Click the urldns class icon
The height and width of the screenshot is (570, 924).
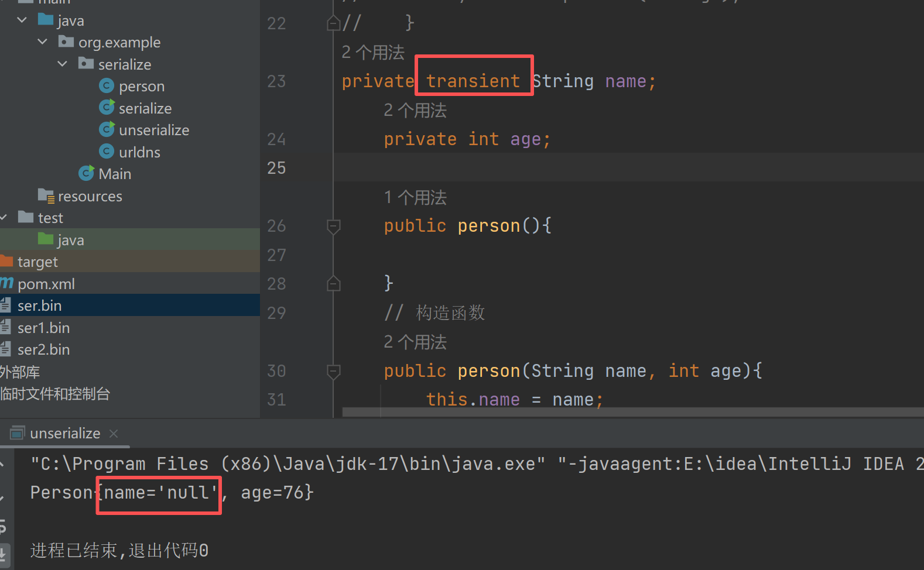pyautogui.click(x=106, y=152)
